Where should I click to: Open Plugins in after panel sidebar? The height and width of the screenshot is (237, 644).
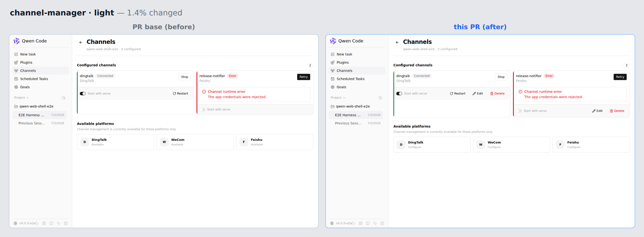(x=357, y=63)
